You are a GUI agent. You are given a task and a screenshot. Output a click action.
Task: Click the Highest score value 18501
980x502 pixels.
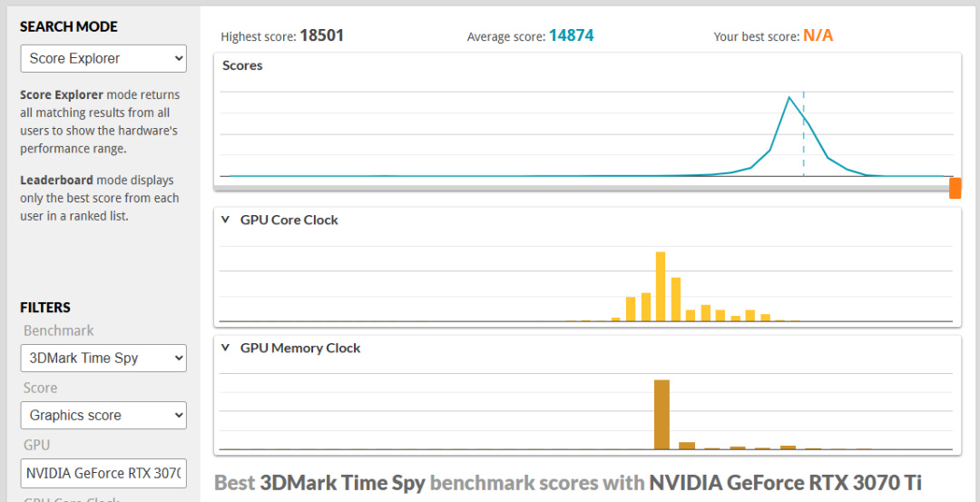[x=322, y=35]
